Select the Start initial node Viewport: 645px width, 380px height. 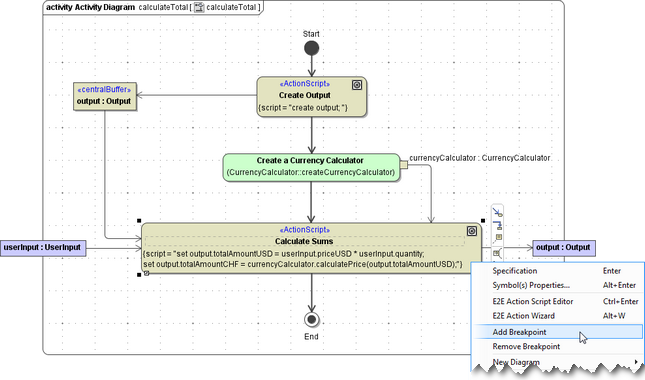click(311, 49)
